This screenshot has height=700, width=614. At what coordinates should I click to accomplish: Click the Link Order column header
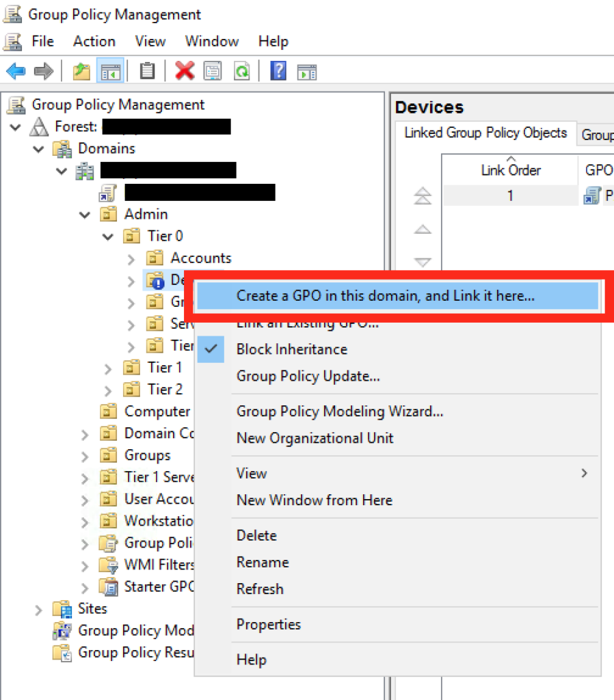coord(510,170)
